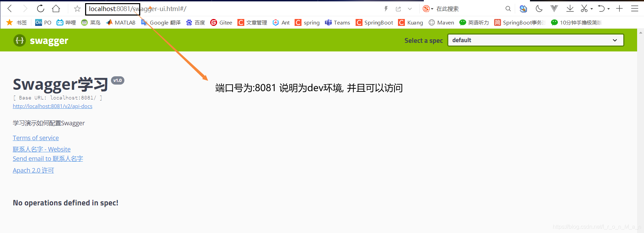Open the 10分钟手撸极简版 bookmark
The image size is (644, 233).
pos(576,22)
